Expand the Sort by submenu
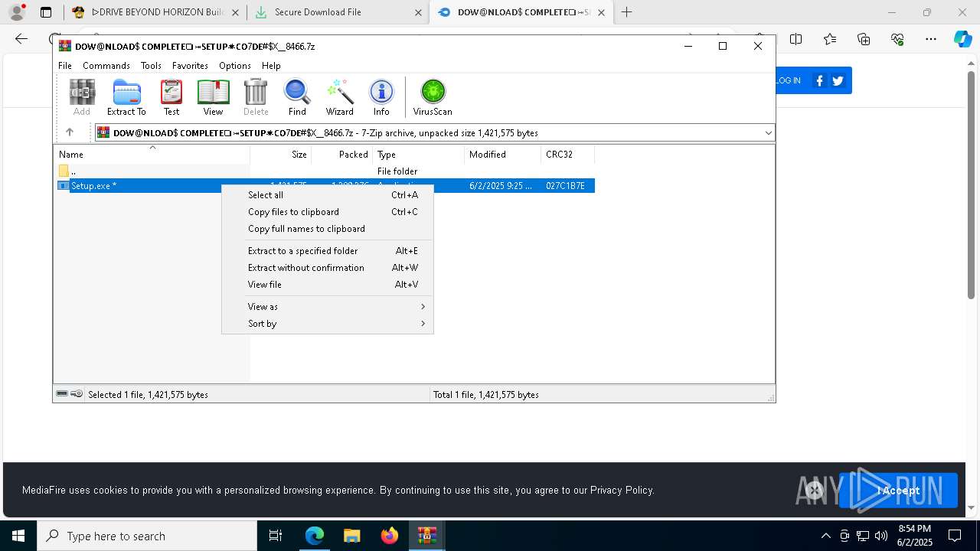Viewport: 980px width, 551px height. click(x=328, y=324)
